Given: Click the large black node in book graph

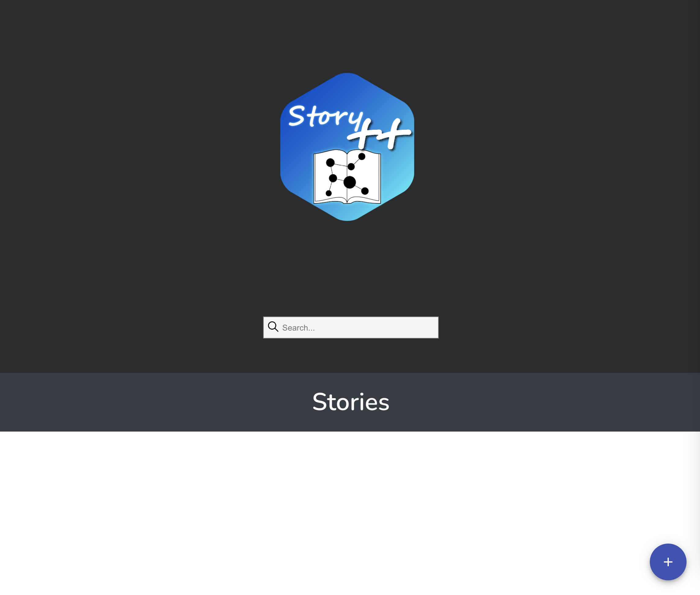Looking at the screenshot, I should pos(350,182).
